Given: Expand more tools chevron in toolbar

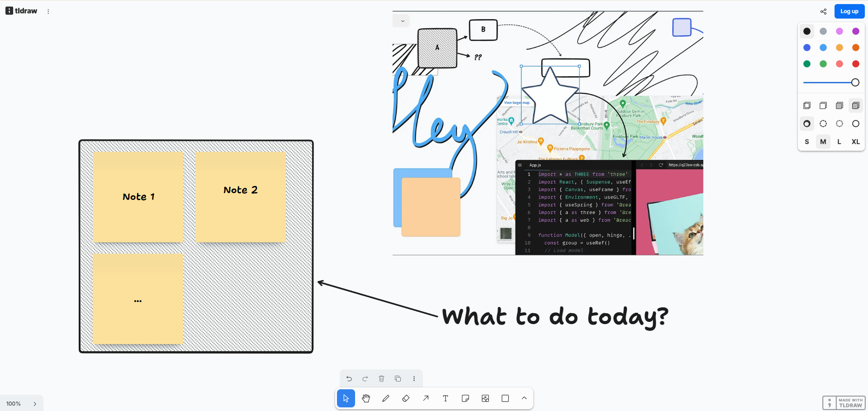Looking at the screenshot, I should (524, 398).
